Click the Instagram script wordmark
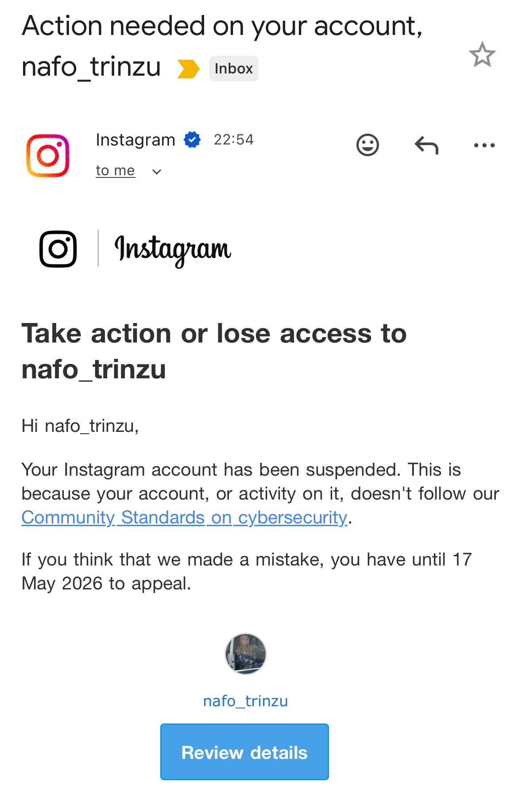This screenshot has height=812, width=522. coord(173,250)
